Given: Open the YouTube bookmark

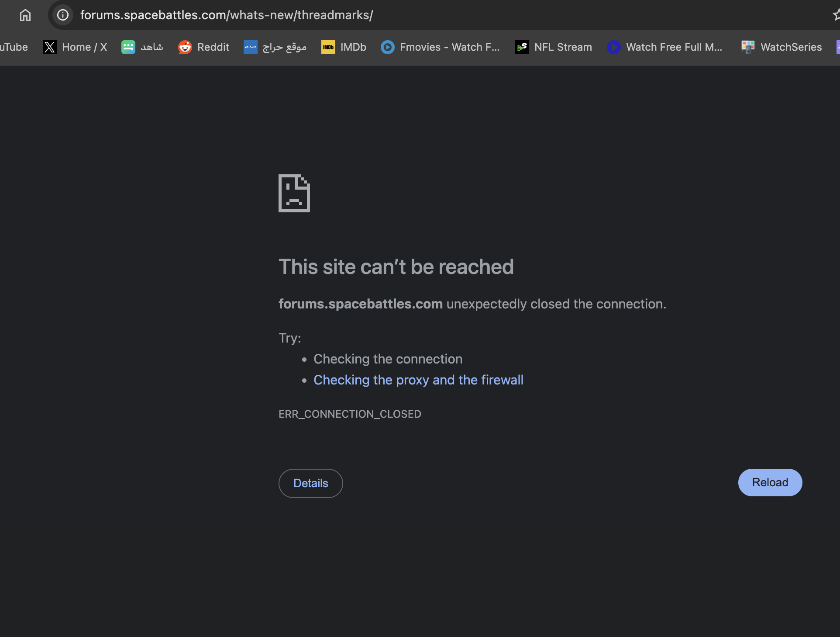Looking at the screenshot, I should (x=13, y=47).
